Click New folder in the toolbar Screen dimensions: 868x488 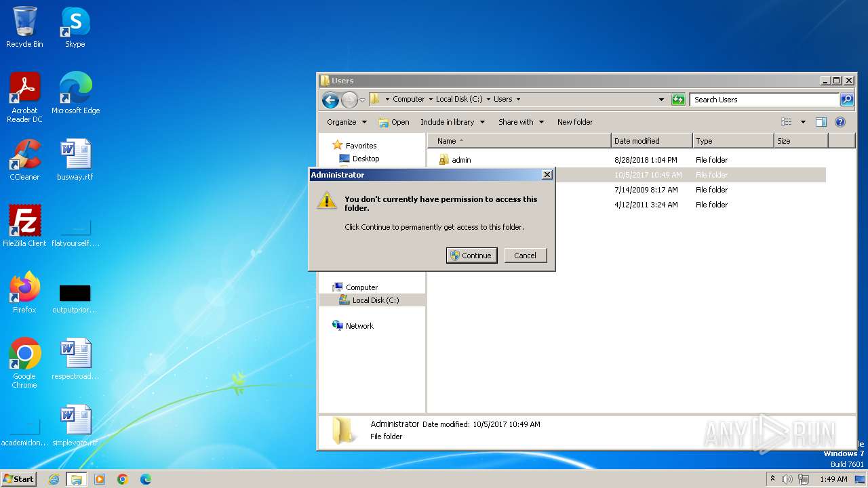point(575,122)
